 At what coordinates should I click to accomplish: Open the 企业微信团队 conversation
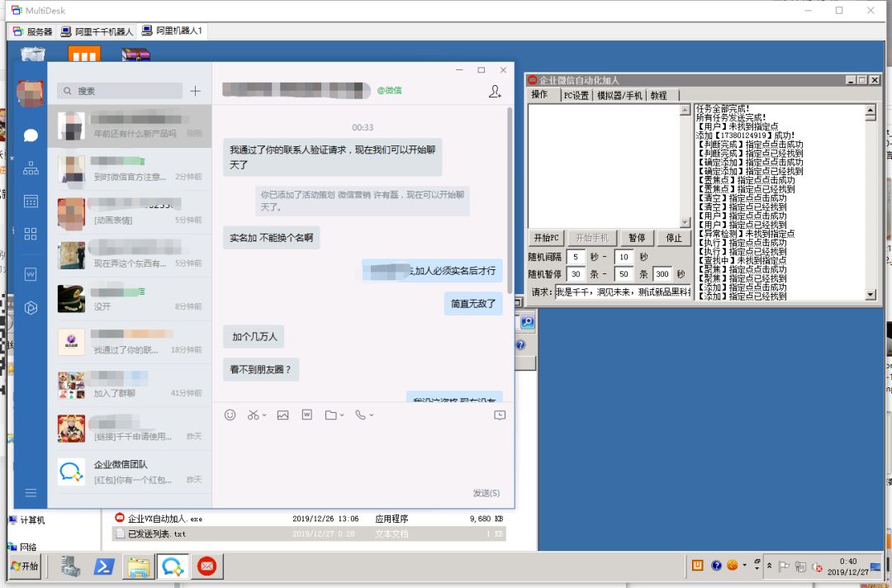coord(130,472)
